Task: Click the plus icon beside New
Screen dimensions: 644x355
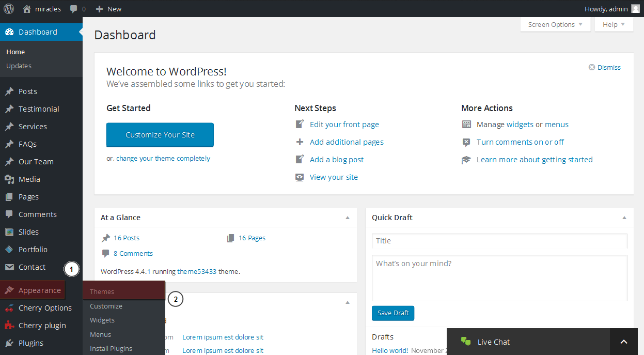Action: pyautogui.click(x=100, y=9)
